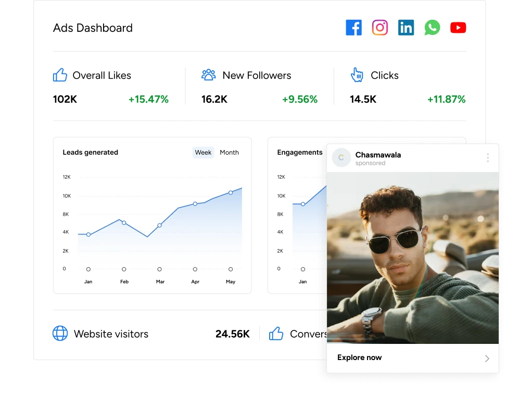Image resolution: width=532 pixels, height=396 pixels.
Task: Click the Jan axis marker in Engagements chart
Action: click(303, 269)
